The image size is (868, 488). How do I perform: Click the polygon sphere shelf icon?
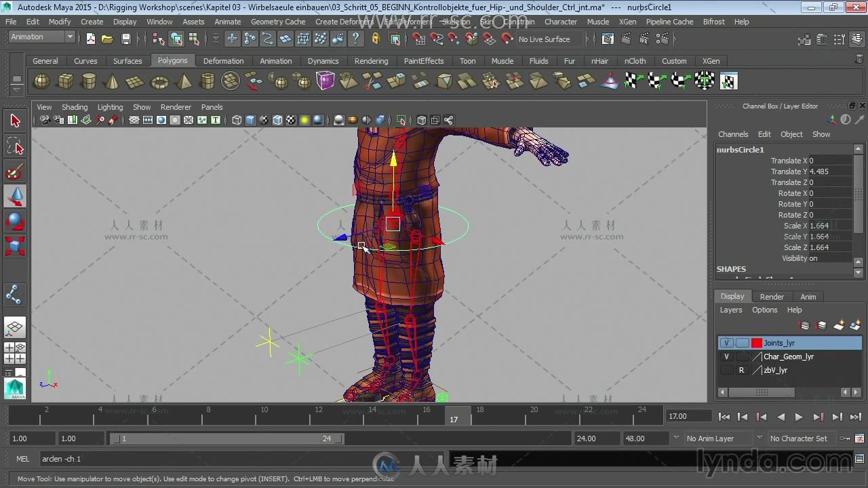42,81
